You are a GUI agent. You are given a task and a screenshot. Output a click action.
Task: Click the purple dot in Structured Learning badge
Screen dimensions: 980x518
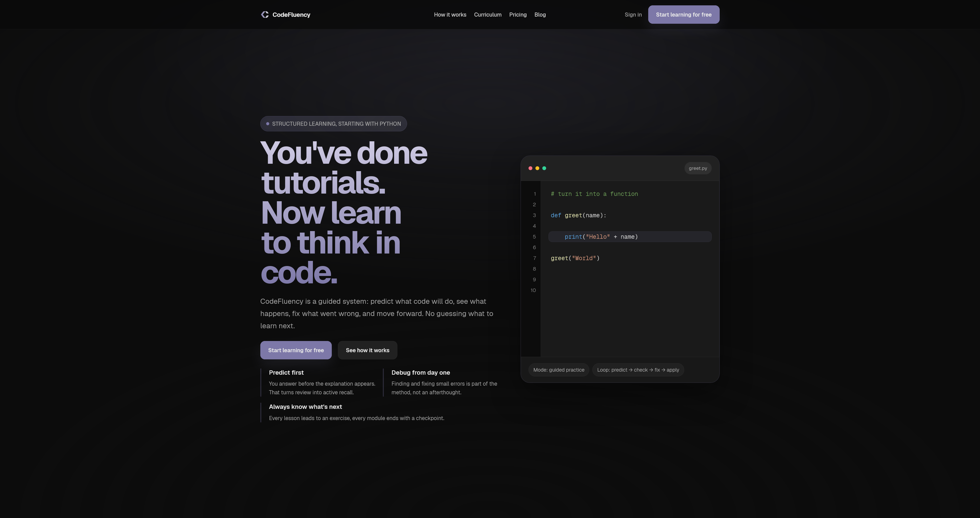267,124
